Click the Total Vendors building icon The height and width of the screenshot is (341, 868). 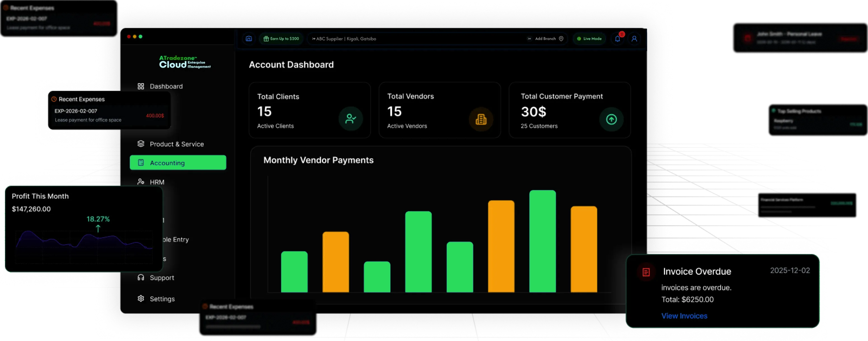coord(481,119)
